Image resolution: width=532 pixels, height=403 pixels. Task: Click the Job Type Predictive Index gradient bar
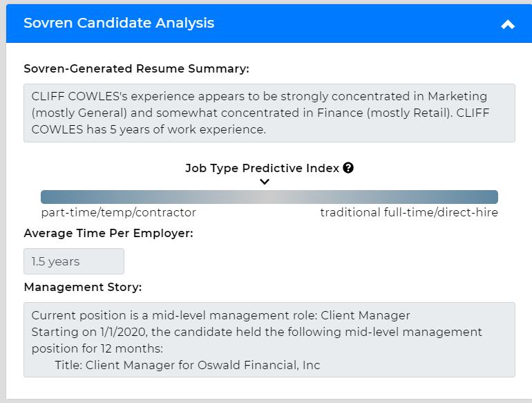(269, 197)
